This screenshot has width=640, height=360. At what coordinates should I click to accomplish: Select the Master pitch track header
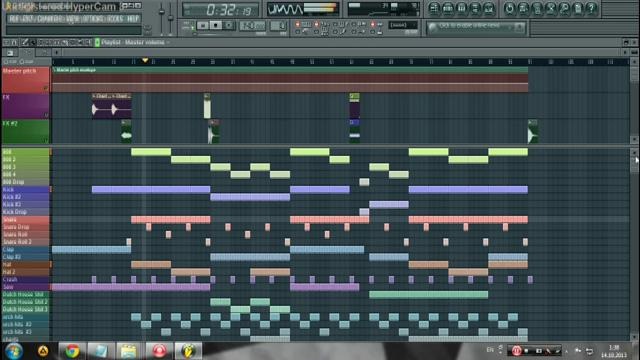point(25,80)
